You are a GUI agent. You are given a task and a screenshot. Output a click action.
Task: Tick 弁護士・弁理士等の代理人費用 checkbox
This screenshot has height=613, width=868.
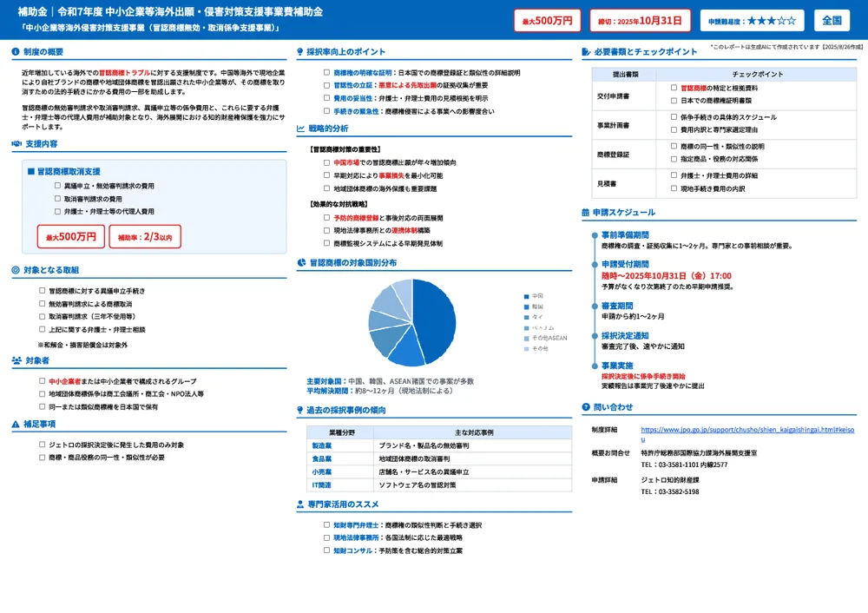tap(57, 211)
